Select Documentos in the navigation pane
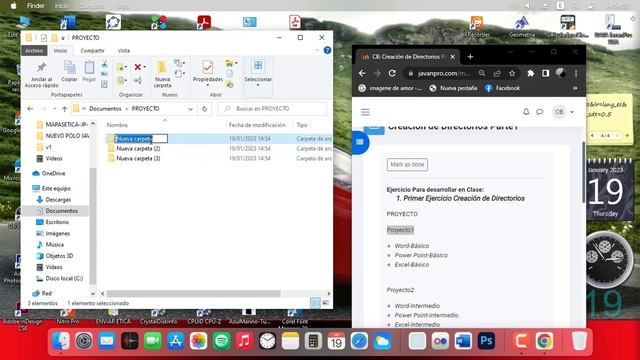The image size is (640, 360). click(x=61, y=211)
